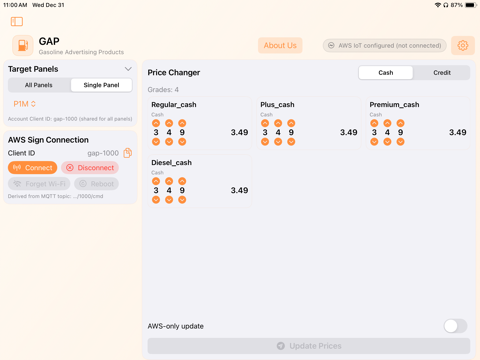Screen dimensions: 480x360
Task: Copy the Client ID gap-1000
Action: pyautogui.click(x=128, y=153)
